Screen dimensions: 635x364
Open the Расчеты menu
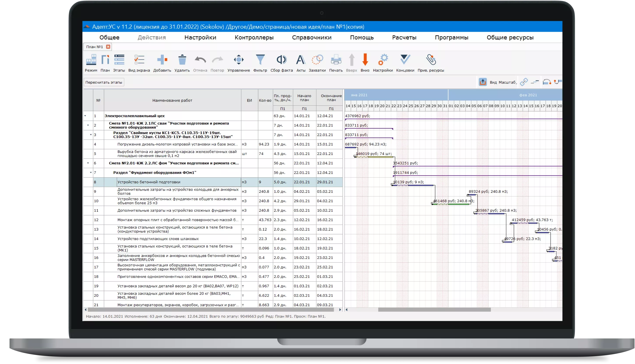[x=404, y=37]
